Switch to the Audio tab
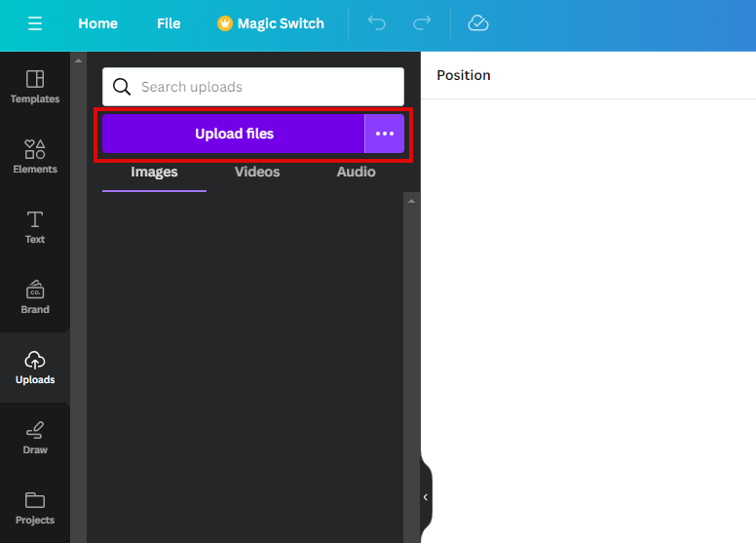The width and height of the screenshot is (756, 543). [x=356, y=173]
